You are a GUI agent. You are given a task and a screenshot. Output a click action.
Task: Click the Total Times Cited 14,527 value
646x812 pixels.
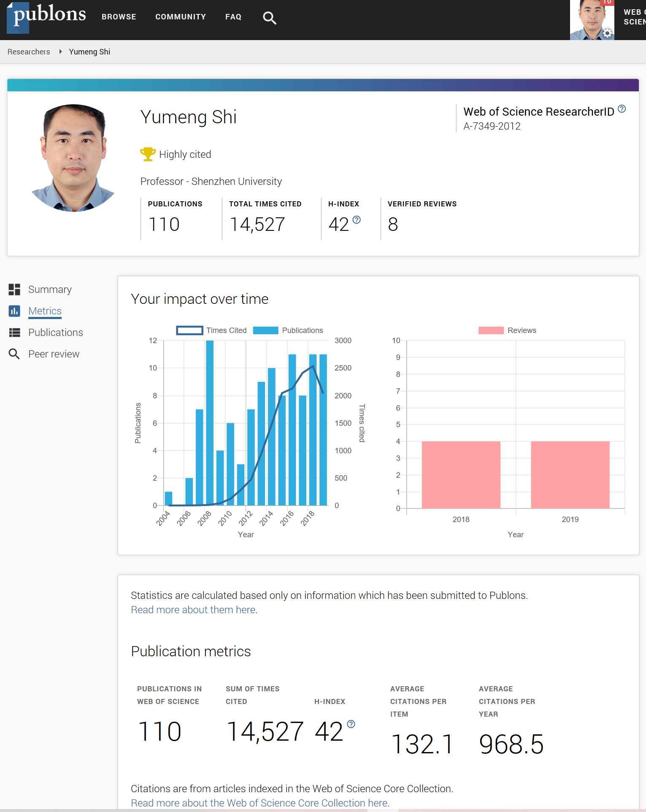(257, 224)
